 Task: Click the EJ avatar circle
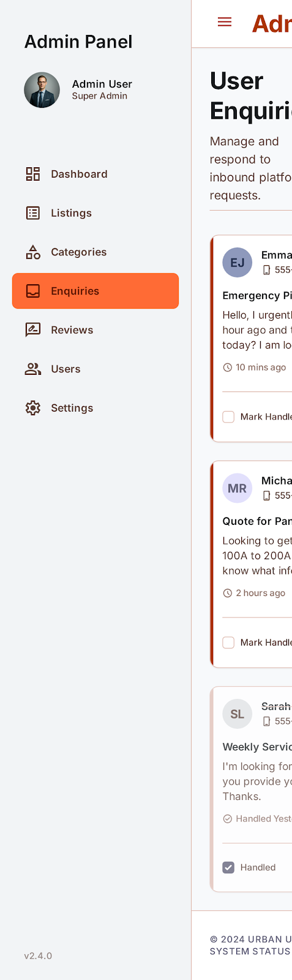click(238, 263)
